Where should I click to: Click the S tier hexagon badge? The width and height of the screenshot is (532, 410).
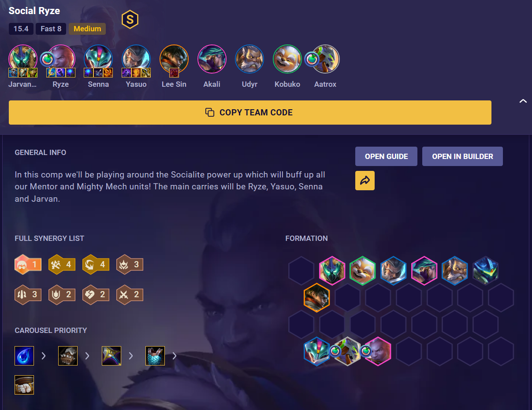pos(130,19)
